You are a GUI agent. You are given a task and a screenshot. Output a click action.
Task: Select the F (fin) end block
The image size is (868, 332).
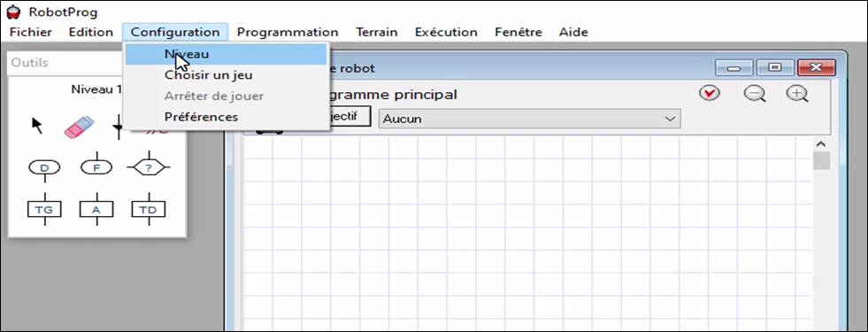tap(96, 167)
